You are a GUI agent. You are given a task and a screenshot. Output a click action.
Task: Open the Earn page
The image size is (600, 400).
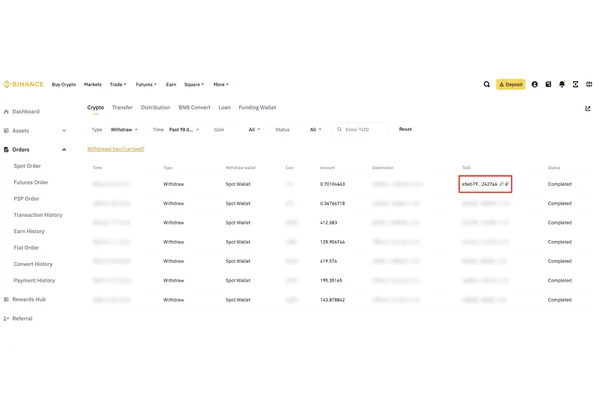[171, 85]
